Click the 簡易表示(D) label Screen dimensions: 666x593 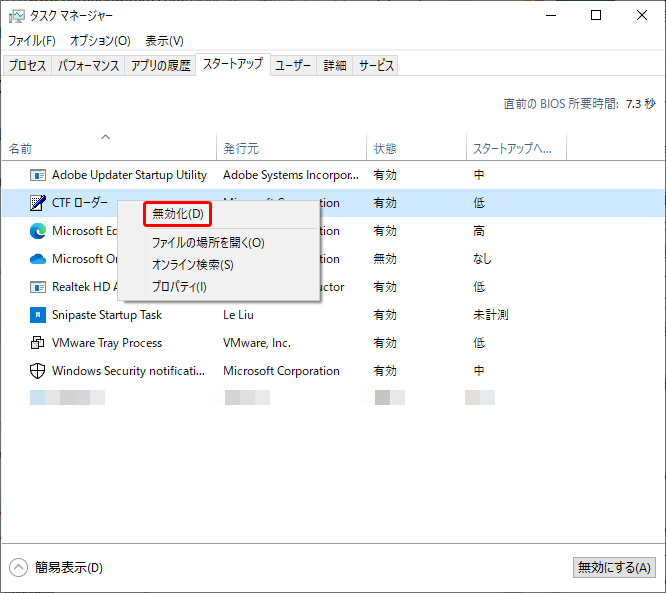click(x=69, y=568)
